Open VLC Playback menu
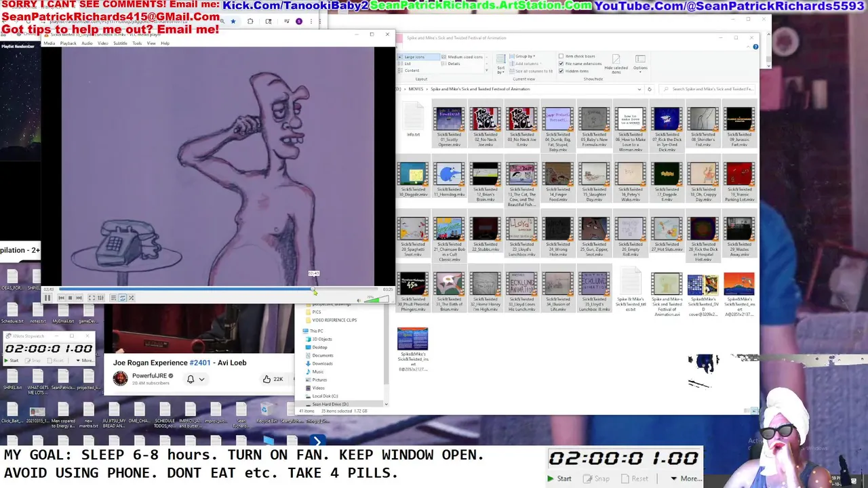Screen dimensions: 868x488 68,43
